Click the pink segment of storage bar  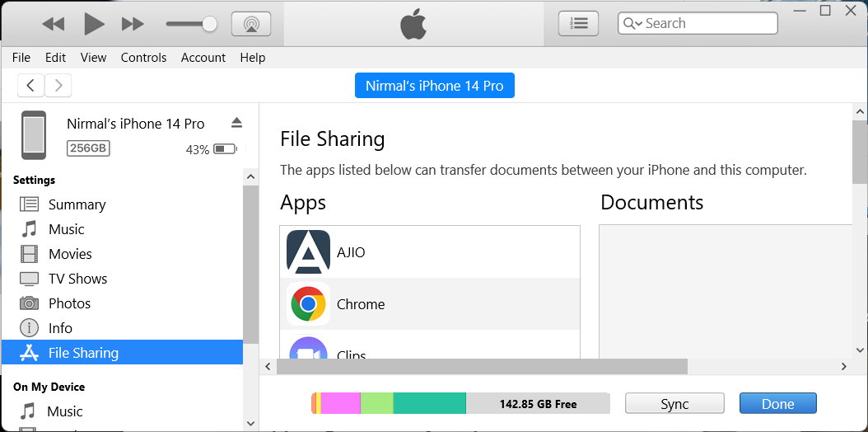(340, 403)
